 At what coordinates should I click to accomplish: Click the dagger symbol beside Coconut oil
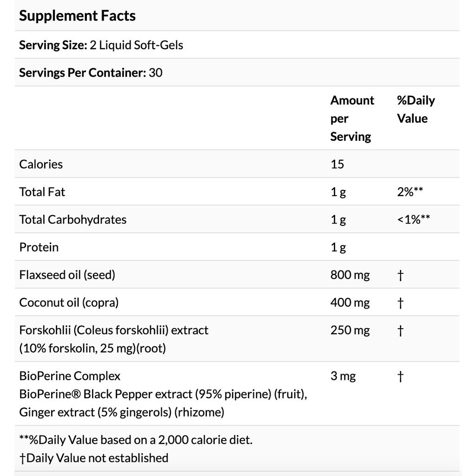400,303
